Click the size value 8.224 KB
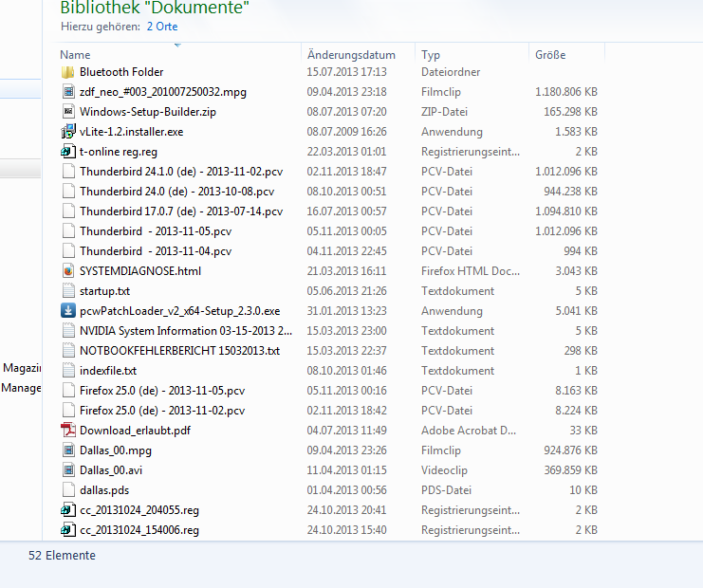 coord(576,411)
